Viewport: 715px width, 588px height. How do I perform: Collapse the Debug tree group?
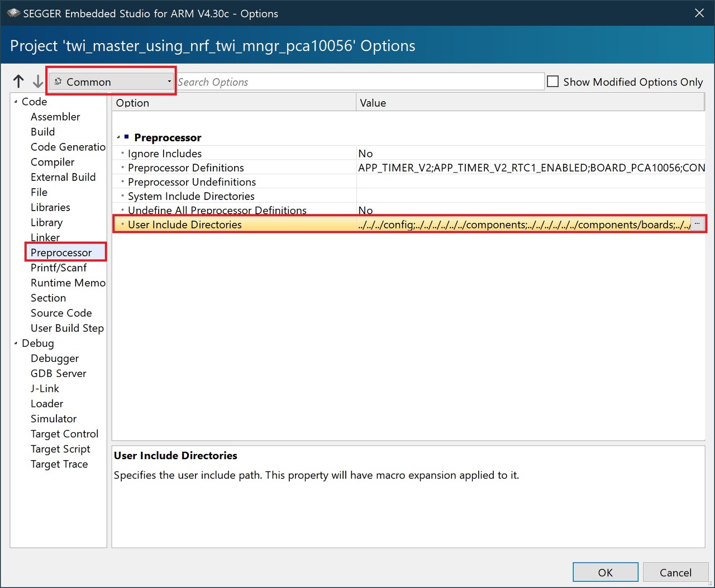16,343
